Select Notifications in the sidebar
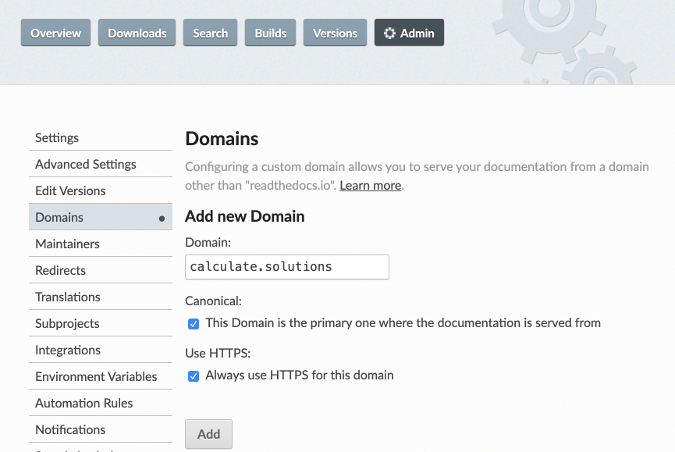 (x=100, y=430)
